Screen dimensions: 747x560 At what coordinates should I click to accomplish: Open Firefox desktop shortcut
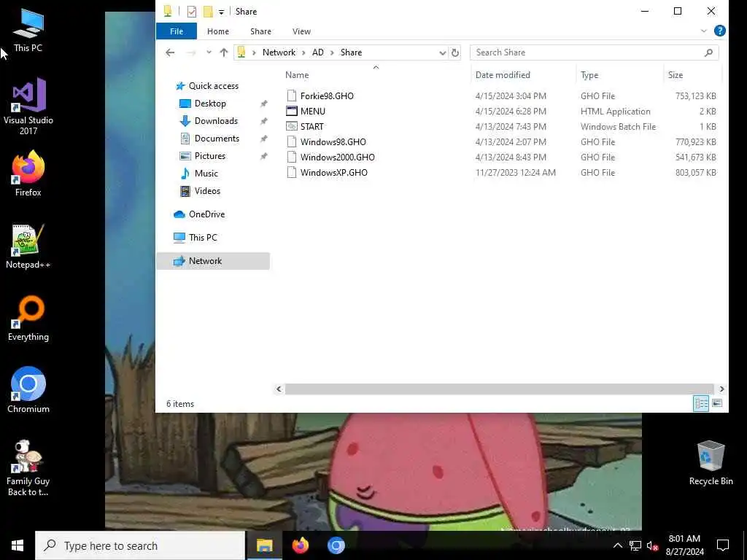pyautogui.click(x=28, y=174)
